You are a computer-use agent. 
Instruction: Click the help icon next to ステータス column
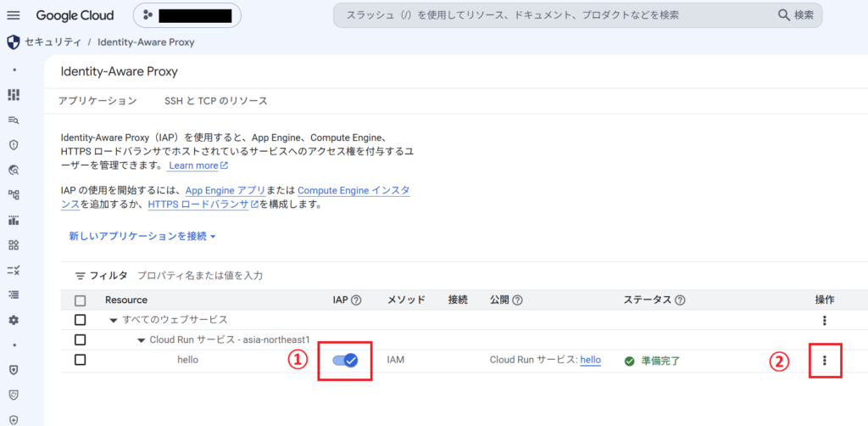681,300
